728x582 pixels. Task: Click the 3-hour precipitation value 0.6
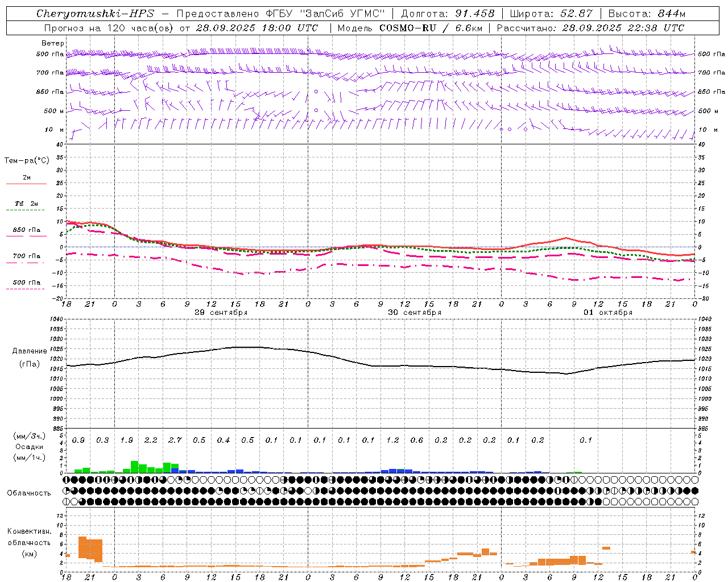(417, 440)
